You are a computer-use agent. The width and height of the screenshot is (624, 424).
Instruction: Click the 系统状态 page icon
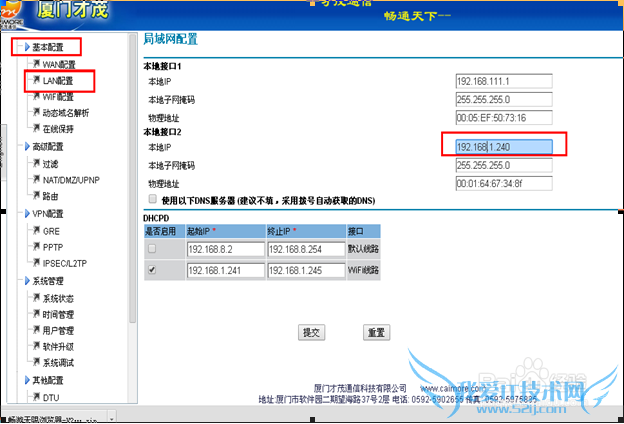(x=36, y=297)
